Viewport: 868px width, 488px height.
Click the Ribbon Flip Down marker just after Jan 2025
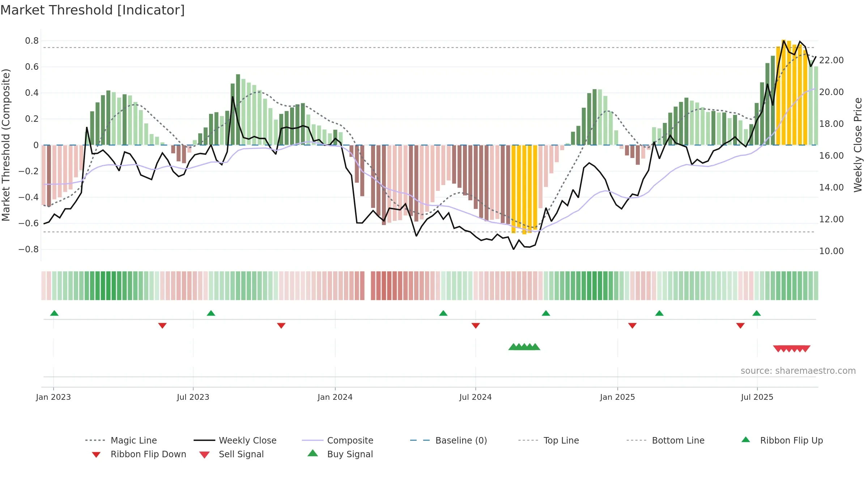coord(632,326)
